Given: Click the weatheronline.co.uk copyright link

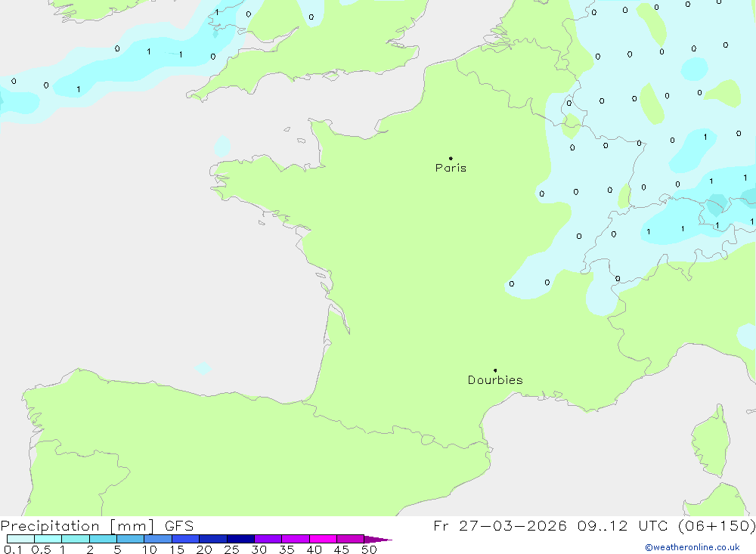Looking at the screenshot, I should [692, 547].
